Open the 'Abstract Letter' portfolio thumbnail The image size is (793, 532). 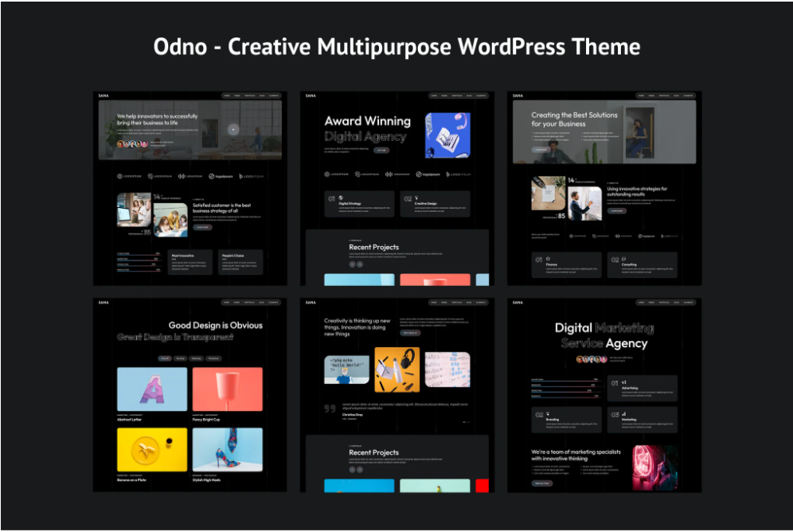152,389
